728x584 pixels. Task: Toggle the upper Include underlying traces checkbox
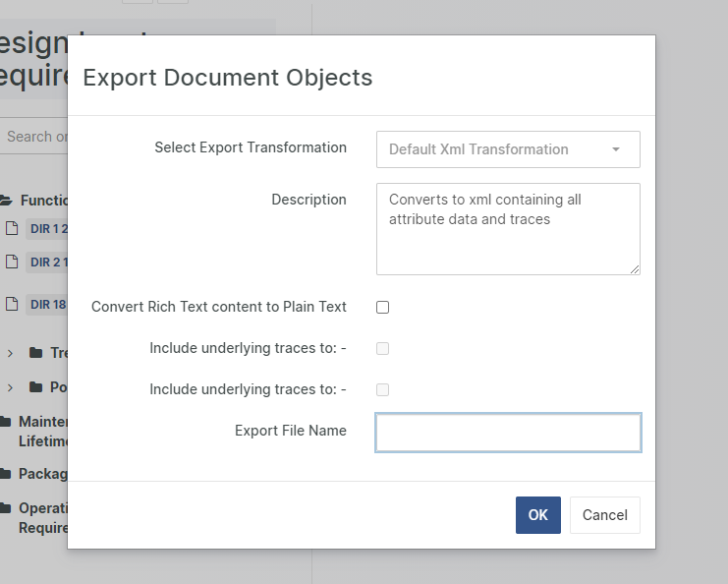pyautogui.click(x=383, y=348)
